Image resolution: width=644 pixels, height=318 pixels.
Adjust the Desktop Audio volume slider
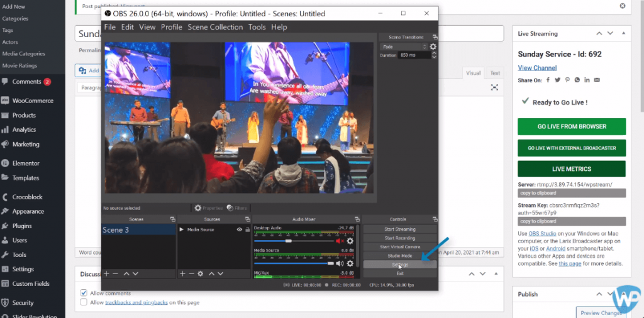point(289,241)
